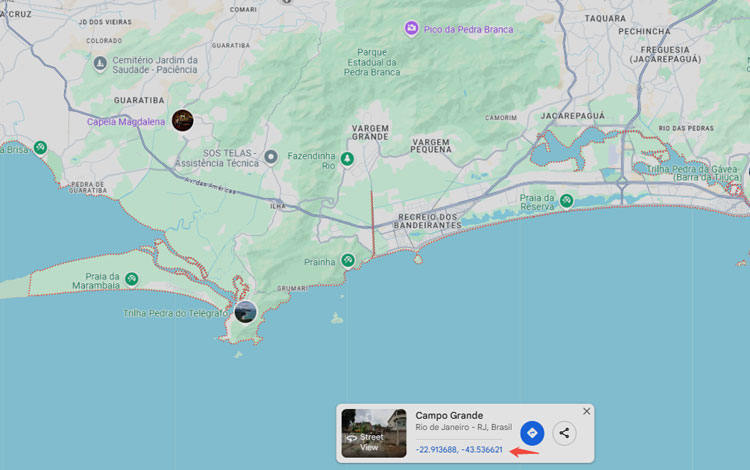Click the Trilha Pedra da Gávea label
750x470 pixels.
(692, 174)
